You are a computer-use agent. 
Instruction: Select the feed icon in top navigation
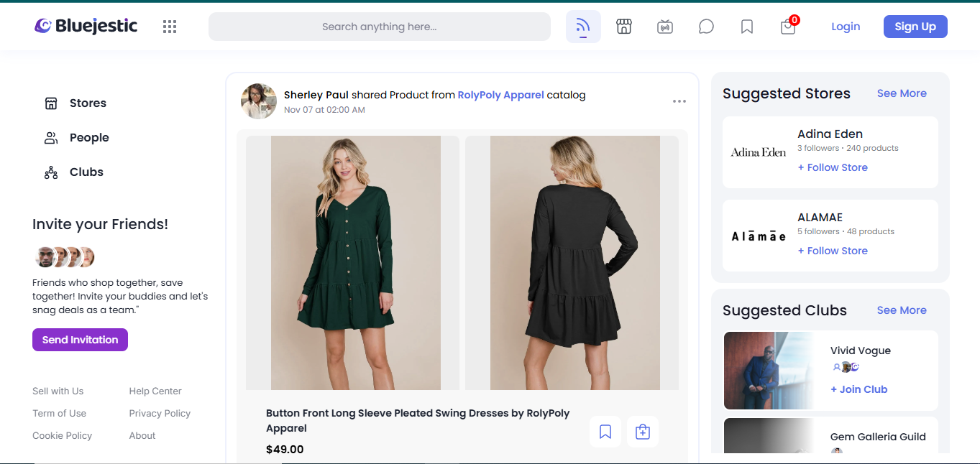(583, 27)
